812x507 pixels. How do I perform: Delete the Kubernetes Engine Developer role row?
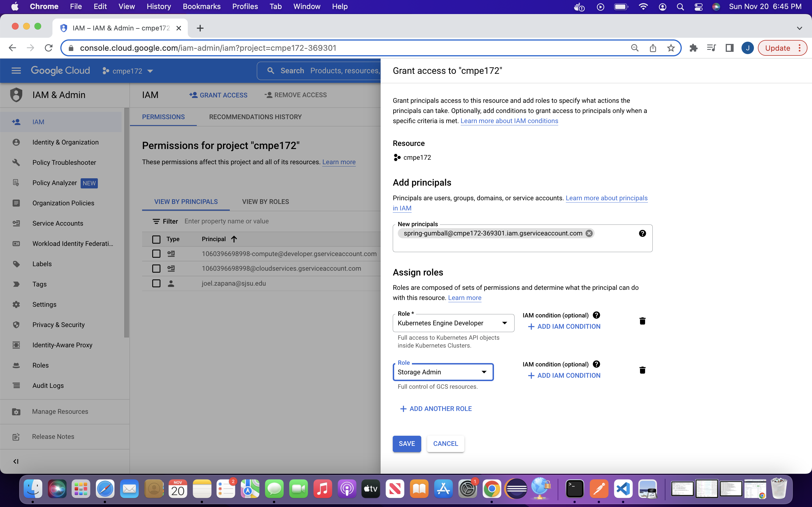pos(642,321)
